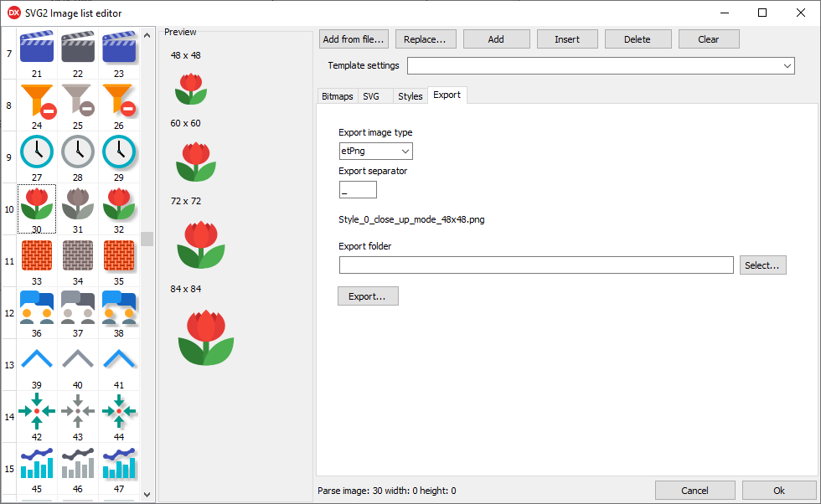Click the image list scroll down arrow
This screenshot has width=821, height=504.
pyautogui.click(x=147, y=495)
